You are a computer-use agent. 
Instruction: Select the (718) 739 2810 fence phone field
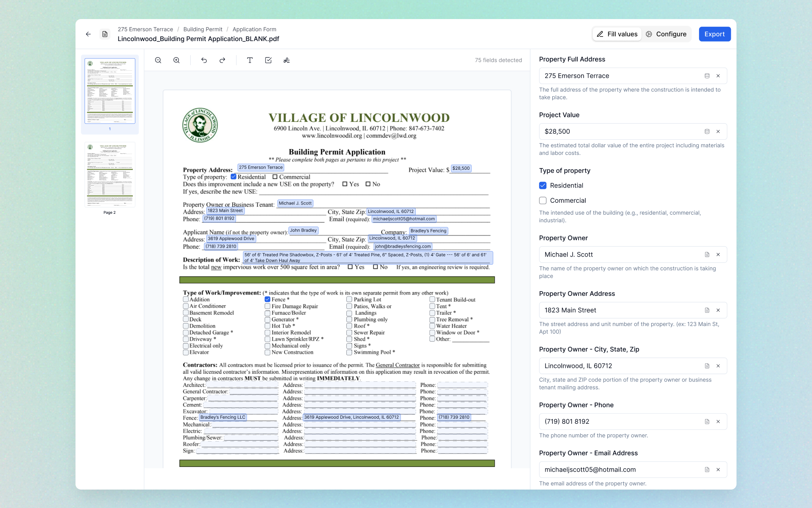(x=454, y=417)
